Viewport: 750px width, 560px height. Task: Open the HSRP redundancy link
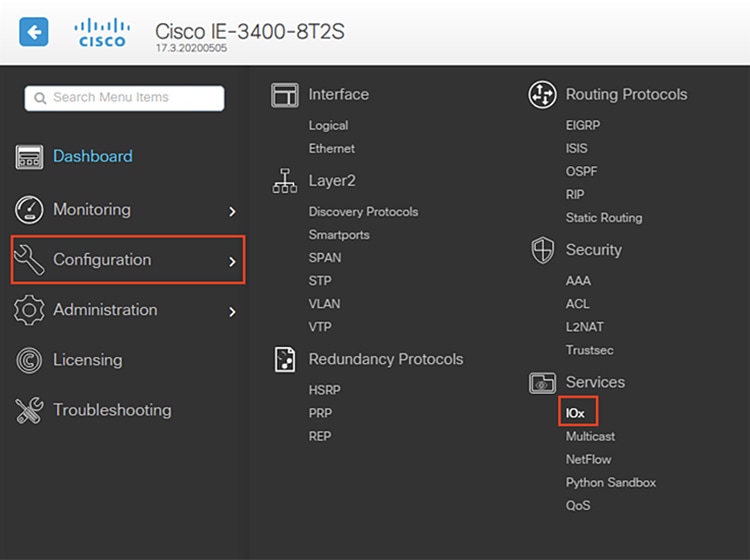click(x=324, y=390)
